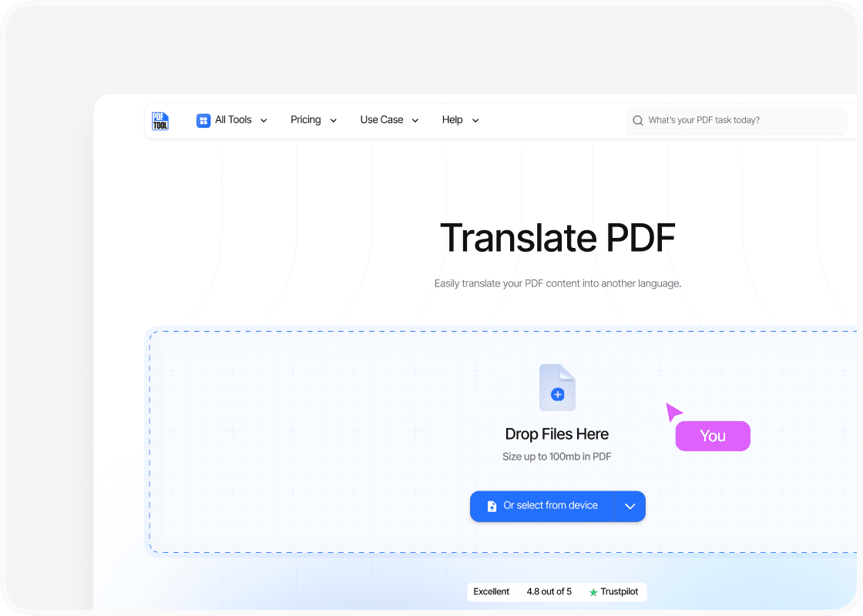Click the purple You label tag
The height and width of the screenshot is (616, 863).
click(713, 436)
